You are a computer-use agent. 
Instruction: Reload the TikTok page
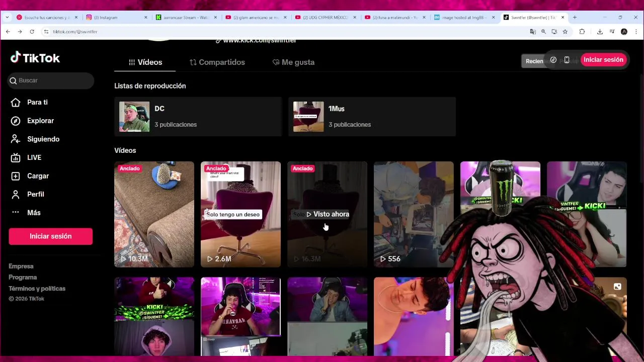pyautogui.click(x=32, y=32)
